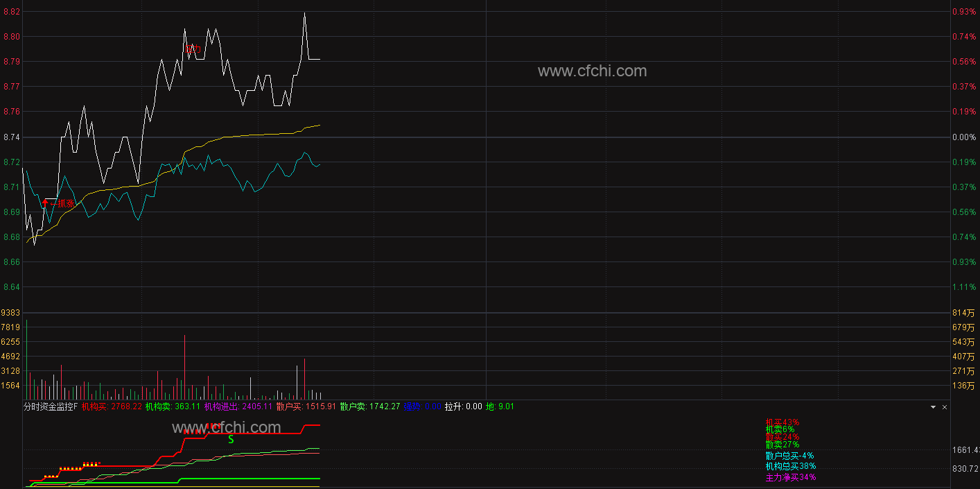The width and height of the screenshot is (980, 489).
Task: Click the red up-arrow 抓杀 signal marker
Action: pyautogui.click(x=58, y=203)
